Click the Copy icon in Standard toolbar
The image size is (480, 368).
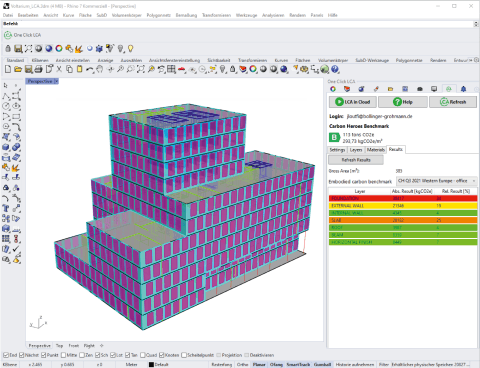click(x=69, y=69)
